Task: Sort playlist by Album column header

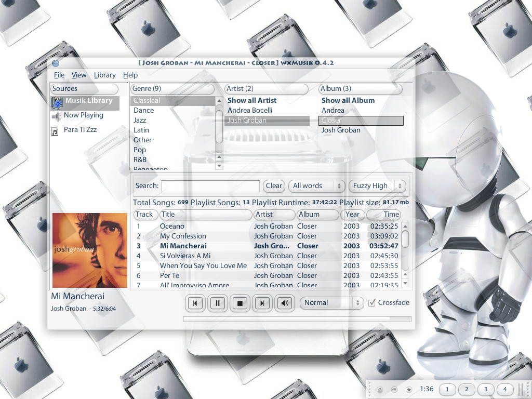Action: pos(318,215)
